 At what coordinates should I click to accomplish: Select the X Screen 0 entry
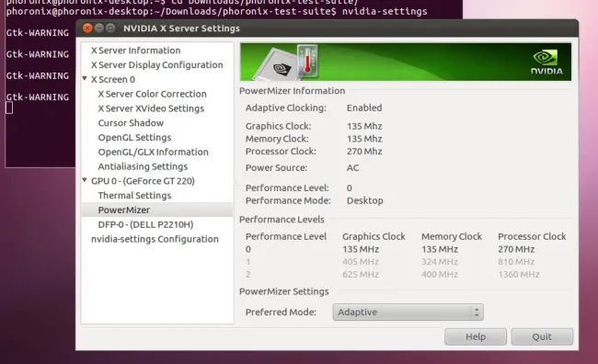coord(113,79)
